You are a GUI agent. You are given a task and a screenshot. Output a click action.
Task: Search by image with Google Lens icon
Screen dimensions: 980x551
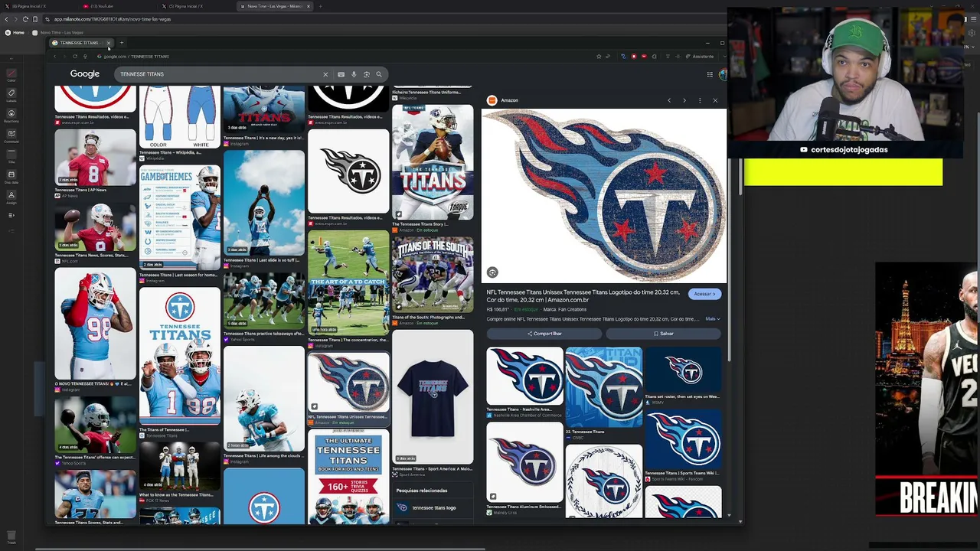[366, 74]
